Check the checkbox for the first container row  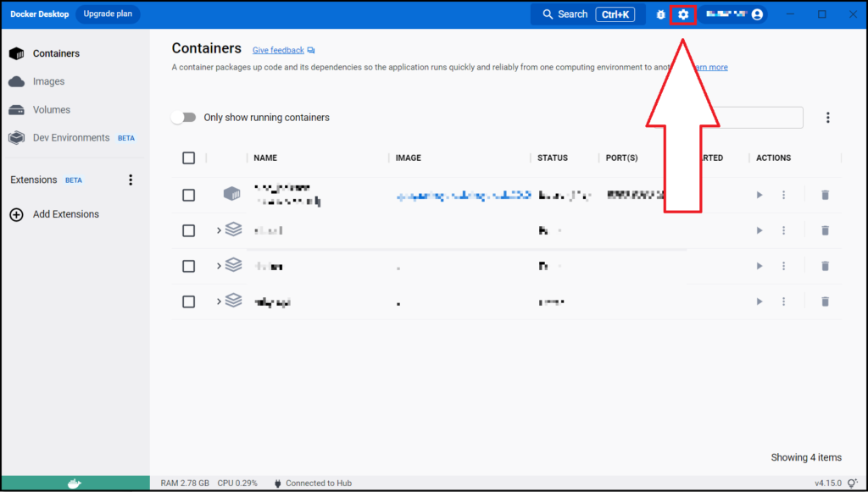coord(188,195)
